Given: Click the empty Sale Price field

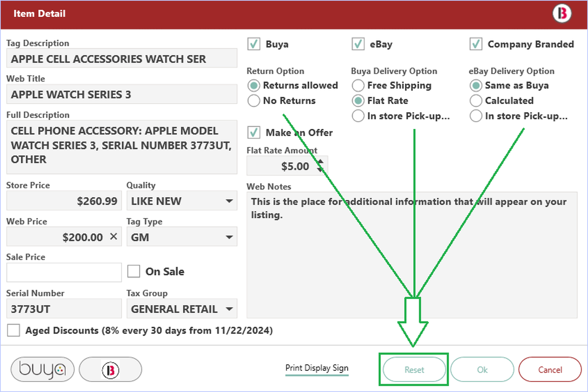Looking at the screenshot, I should (x=64, y=272).
